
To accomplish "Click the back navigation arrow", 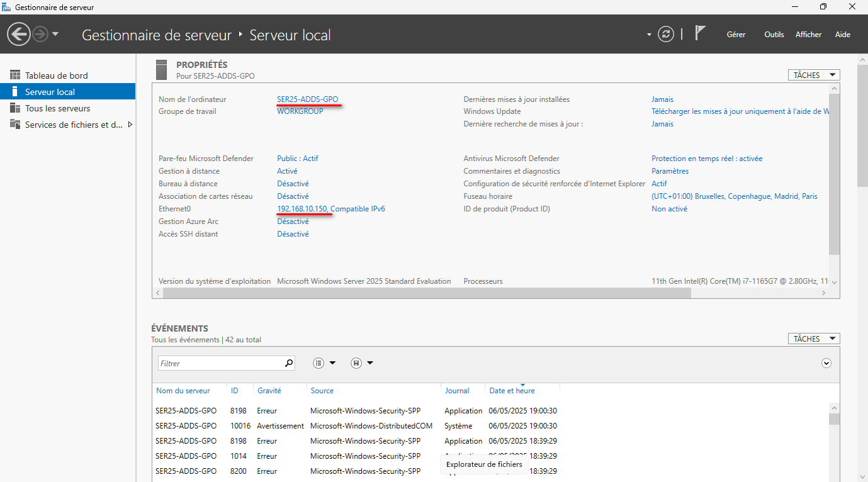I will (19, 34).
